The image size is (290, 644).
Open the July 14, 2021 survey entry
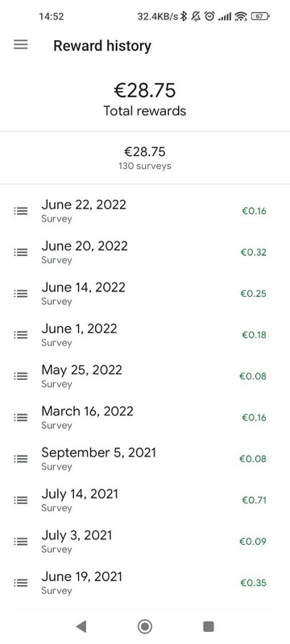pyautogui.click(x=145, y=500)
